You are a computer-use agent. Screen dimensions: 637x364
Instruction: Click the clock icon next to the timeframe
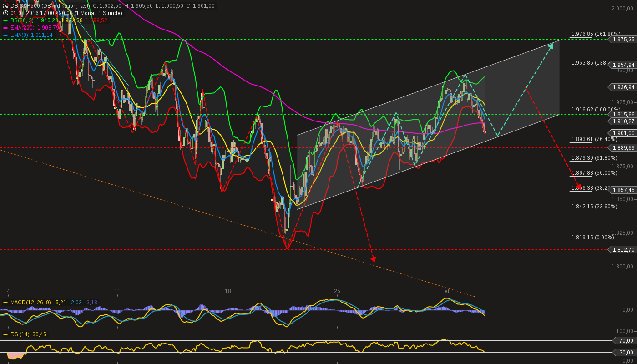(x=5, y=13)
